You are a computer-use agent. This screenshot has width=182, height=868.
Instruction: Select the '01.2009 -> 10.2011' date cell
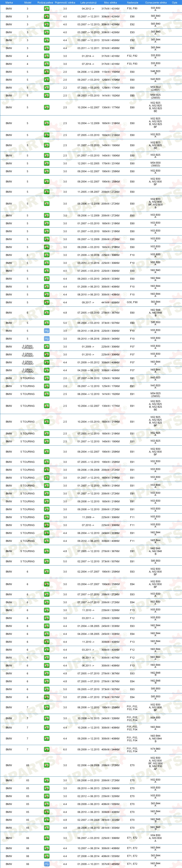[x=88, y=864]
